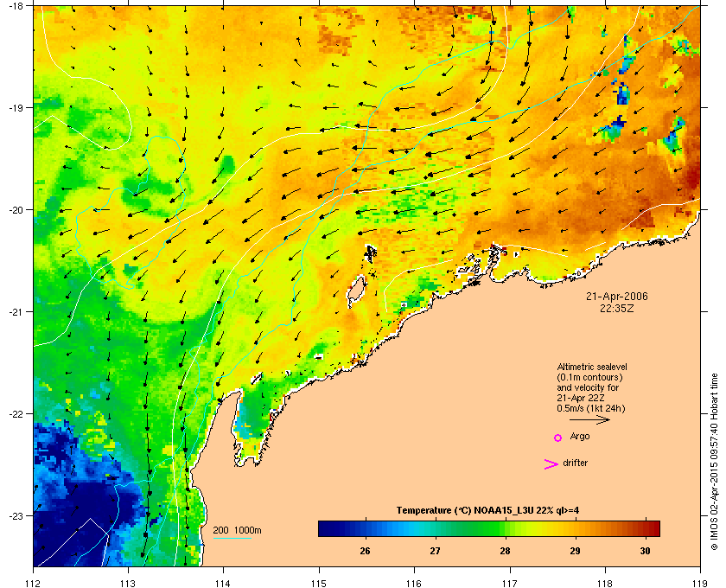726x588 pixels.
Task: Click the longitude axis label 114
Action: (223, 584)
